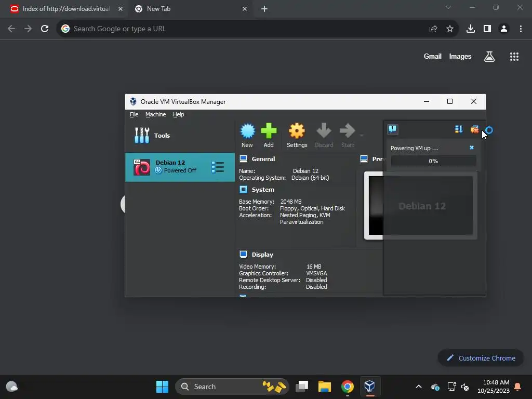Click the General section monitor icon
The width and height of the screenshot is (532, 399).
pos(243,158)
